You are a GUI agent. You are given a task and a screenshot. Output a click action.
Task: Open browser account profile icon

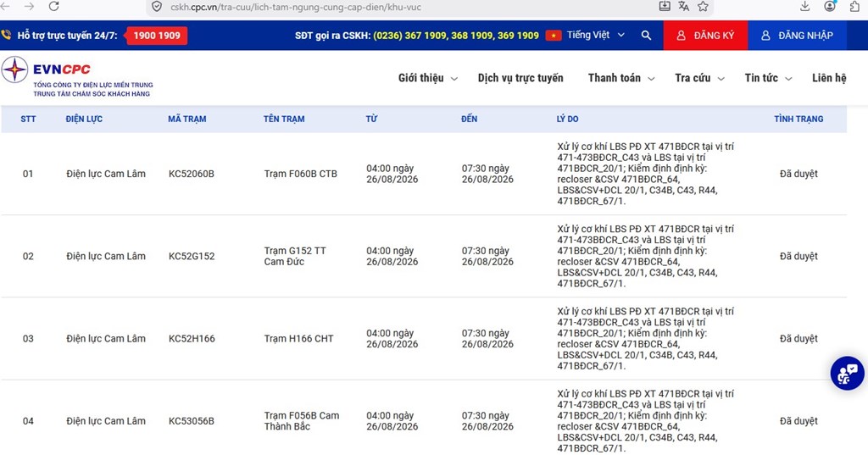click(829, 6)
